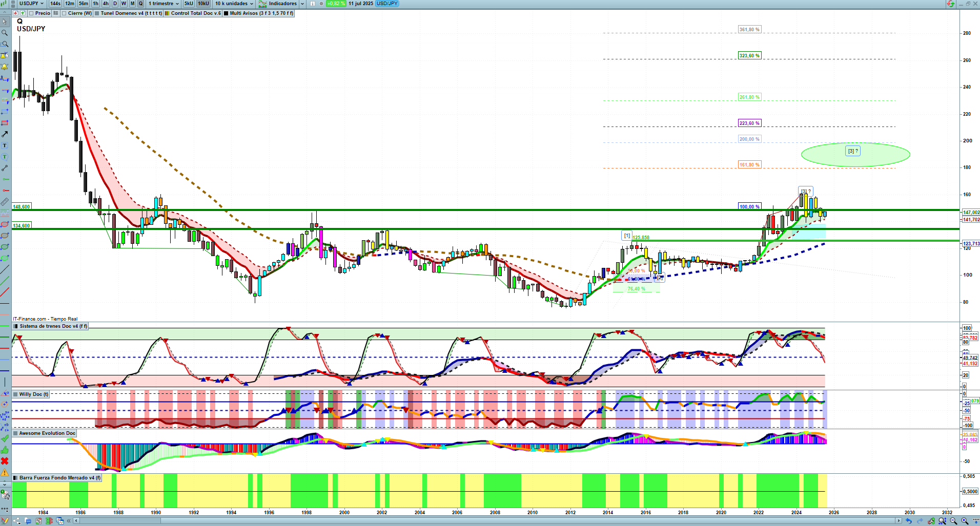Viewport: 980px width, 526px height.
Task: Select the ruler measurement tool
Action: [x=5, y=202]
